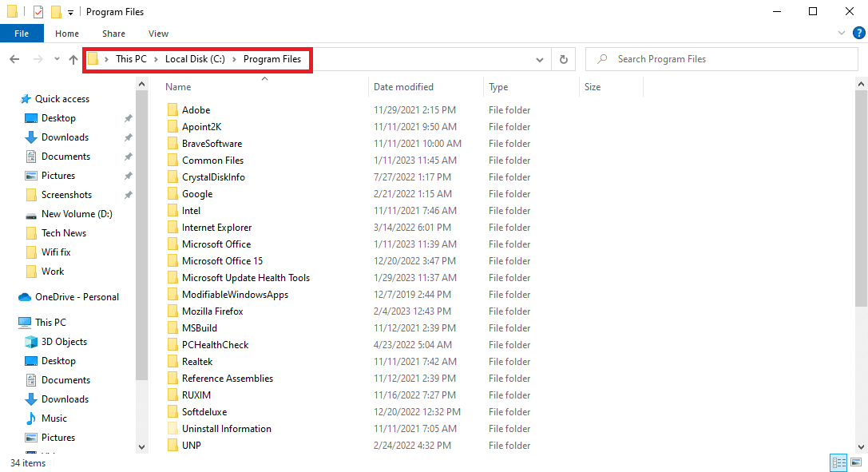Expand the ribbon with the chevron
Viewport: 868px width, 472px height.
pyautogui.click(x=842, y=34)
